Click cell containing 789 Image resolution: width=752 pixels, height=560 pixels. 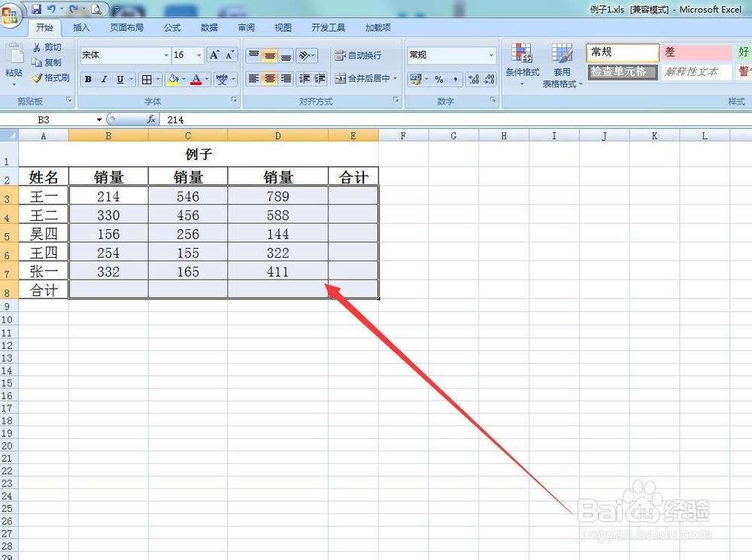(x=277, y=195)
